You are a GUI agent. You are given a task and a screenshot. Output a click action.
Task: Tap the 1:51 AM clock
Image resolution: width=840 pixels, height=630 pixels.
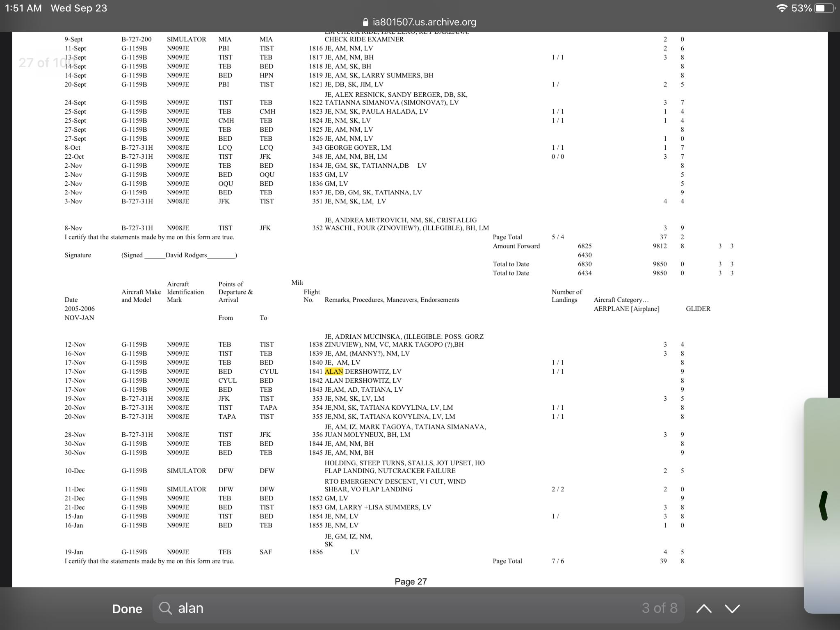[23, 8]
